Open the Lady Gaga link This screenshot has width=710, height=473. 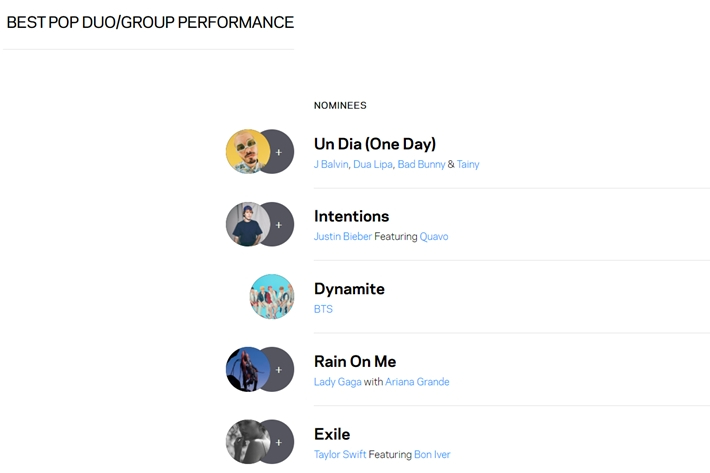338,382
